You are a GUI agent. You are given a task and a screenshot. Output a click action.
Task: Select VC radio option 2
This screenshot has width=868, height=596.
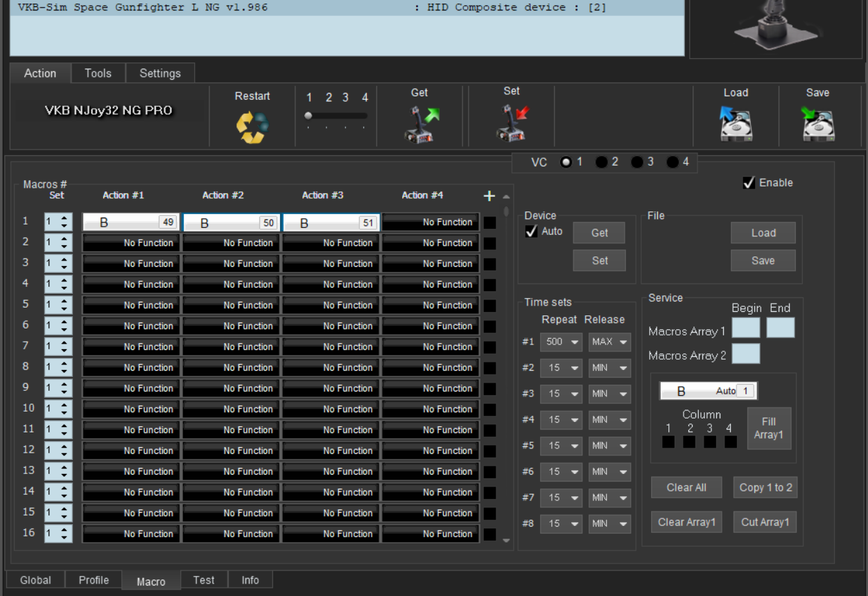(602, 162)
